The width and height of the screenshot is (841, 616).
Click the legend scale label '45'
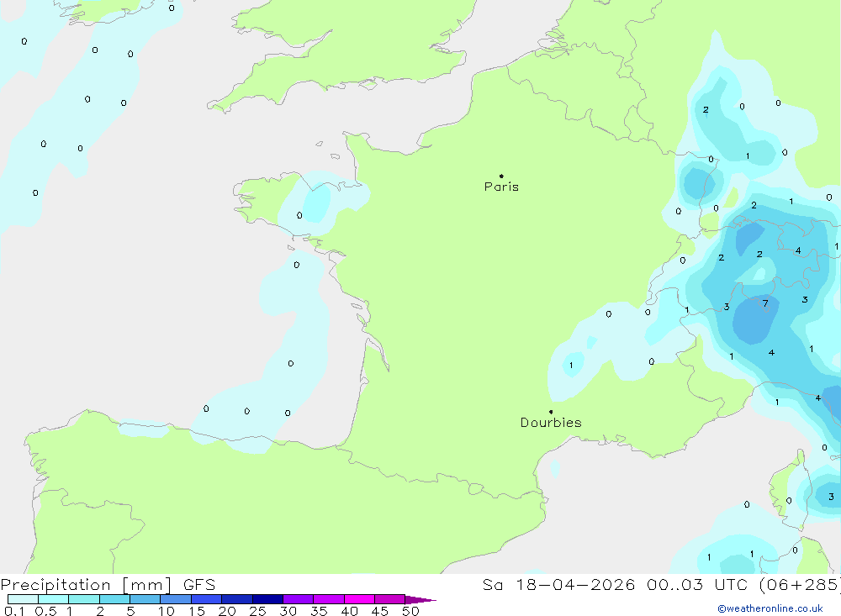[x=380, y=611]
